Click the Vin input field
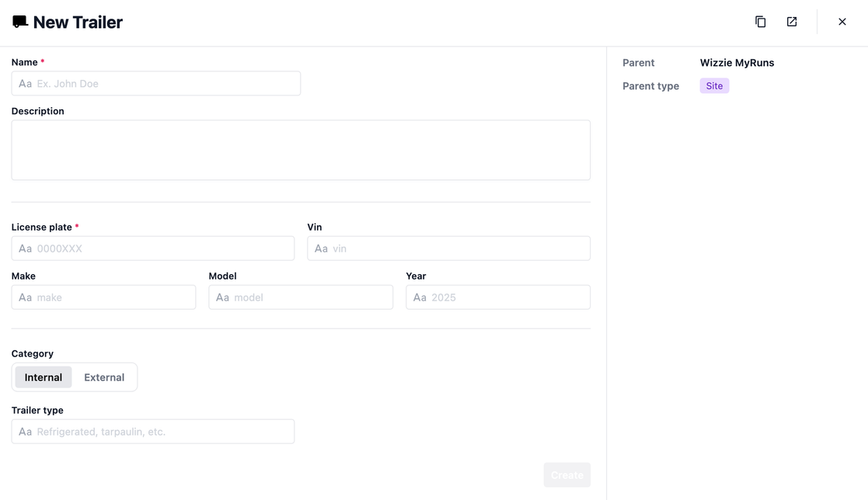Viewport: 868px width, 500px height. coord(458,248)
